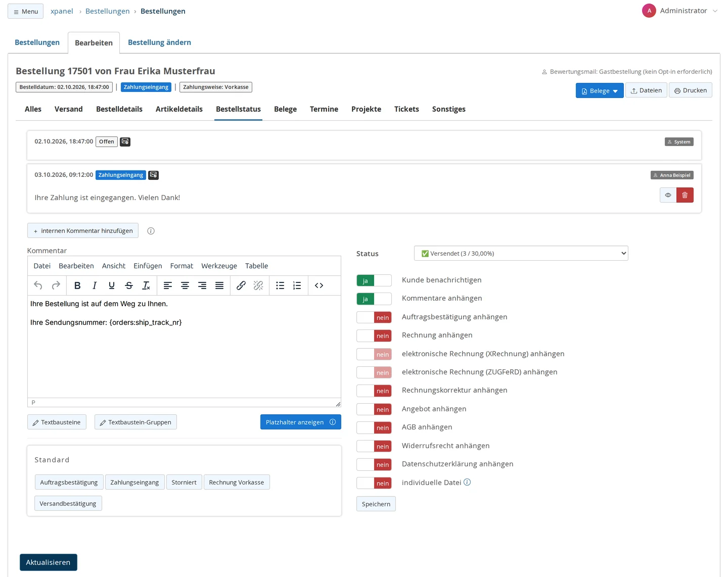Delete the Zahlungseingang status entry

[x=685, y=195]
